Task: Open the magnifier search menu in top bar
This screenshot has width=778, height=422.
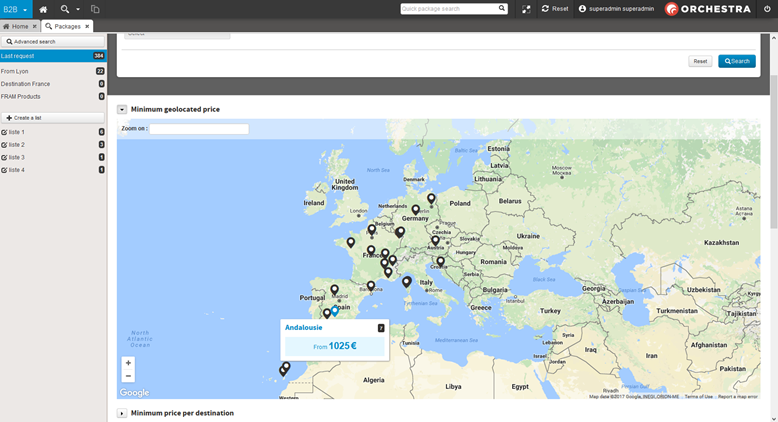Action: coord(66,9)
